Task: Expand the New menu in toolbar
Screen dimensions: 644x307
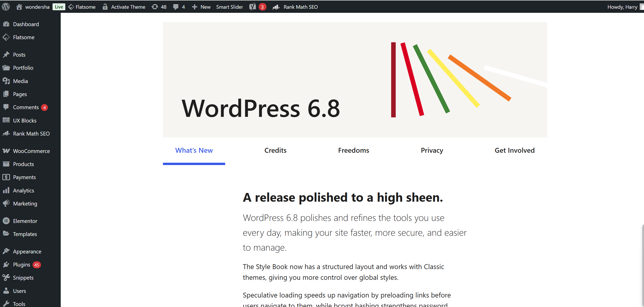Action: click(x=201, y=7)
